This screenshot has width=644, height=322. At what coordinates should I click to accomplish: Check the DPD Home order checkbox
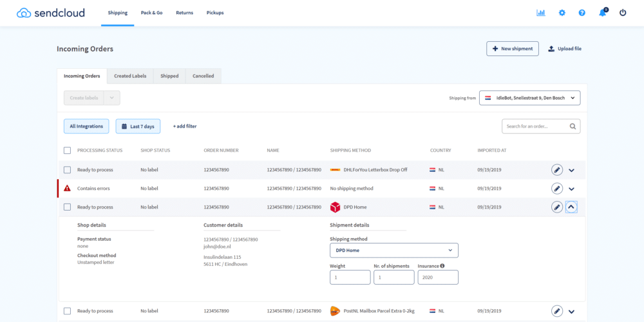[x=68, y=207]
